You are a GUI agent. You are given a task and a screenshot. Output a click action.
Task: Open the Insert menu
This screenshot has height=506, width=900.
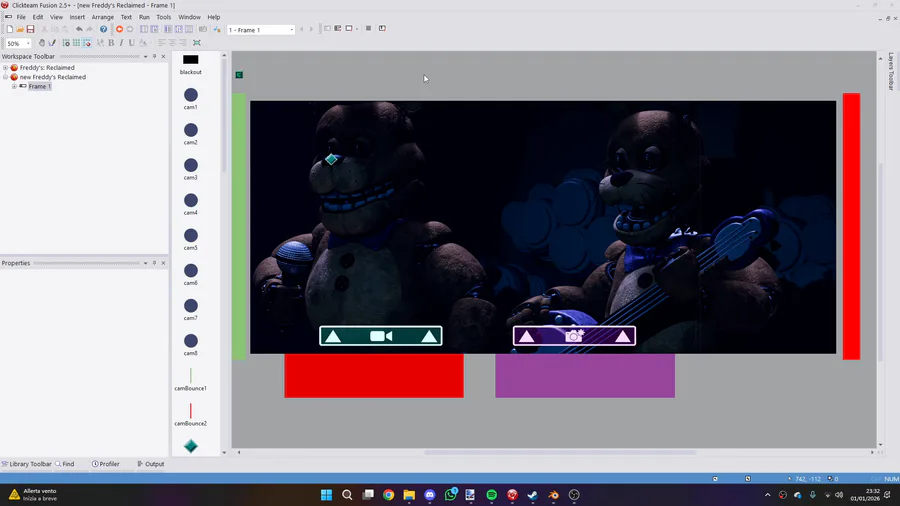[x=77, y=17]
